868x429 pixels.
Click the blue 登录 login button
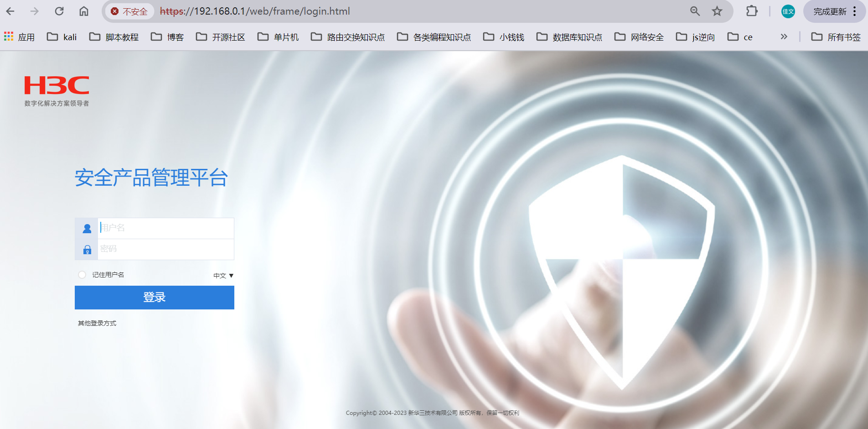tap(155, 298)
